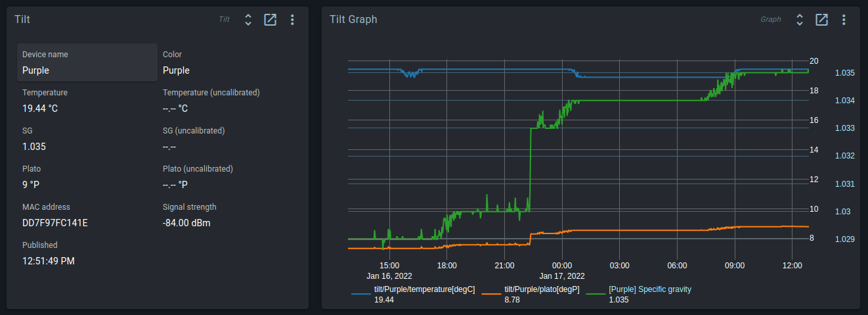Image resolution: width=868 pixels, height=315 pixels.
Task: Open the Tilt widget's more options menu
Action: pyautogui.click(x=292, y=20)
